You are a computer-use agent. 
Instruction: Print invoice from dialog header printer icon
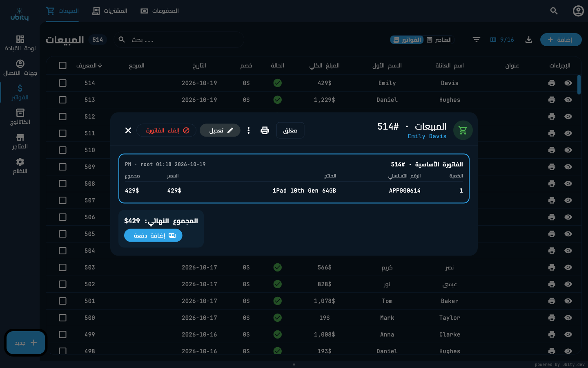(x=265, y=130)
